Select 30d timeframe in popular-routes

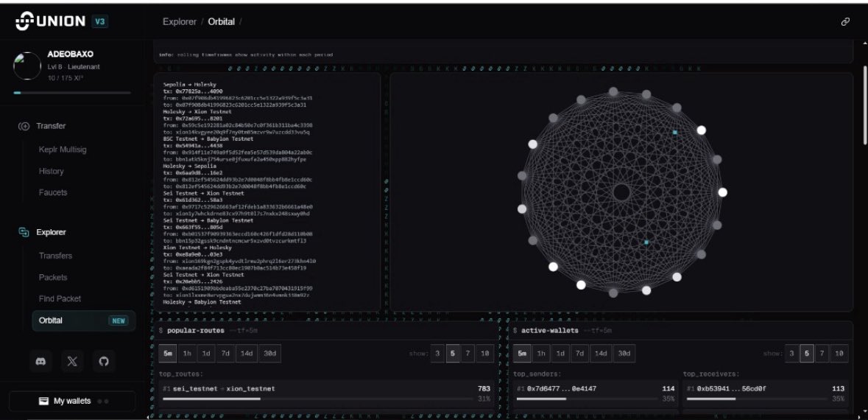[269, 354]
